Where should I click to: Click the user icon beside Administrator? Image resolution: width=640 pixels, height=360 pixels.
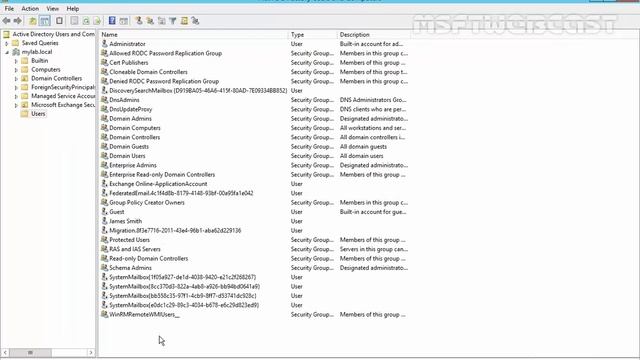(x=104, y=43)
